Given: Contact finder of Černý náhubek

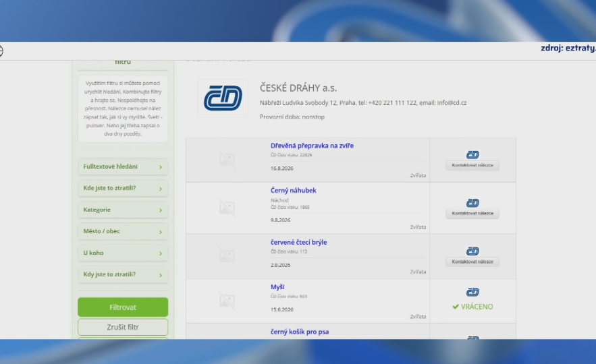Looking at the screenshot, I should click(472, 213).
